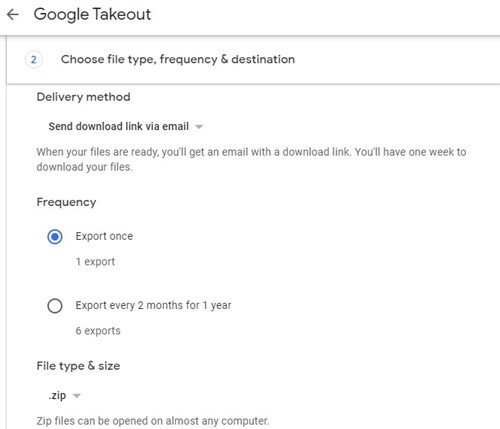Click the delivery method dropdown arrow
Screen dimensions: 500x429
tap(199, 127)
